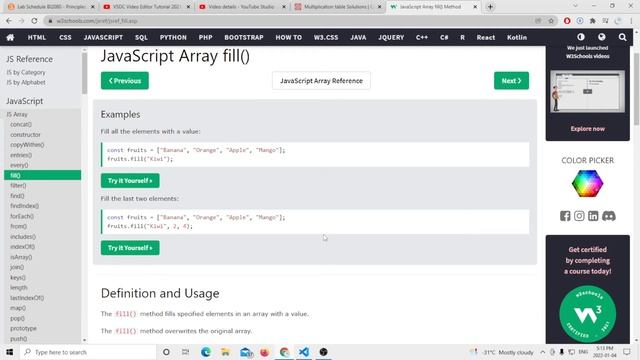Go to Previous reference page
Image resolution: width=640 pixels, height=360 pixels.
[x=125, y=81]
